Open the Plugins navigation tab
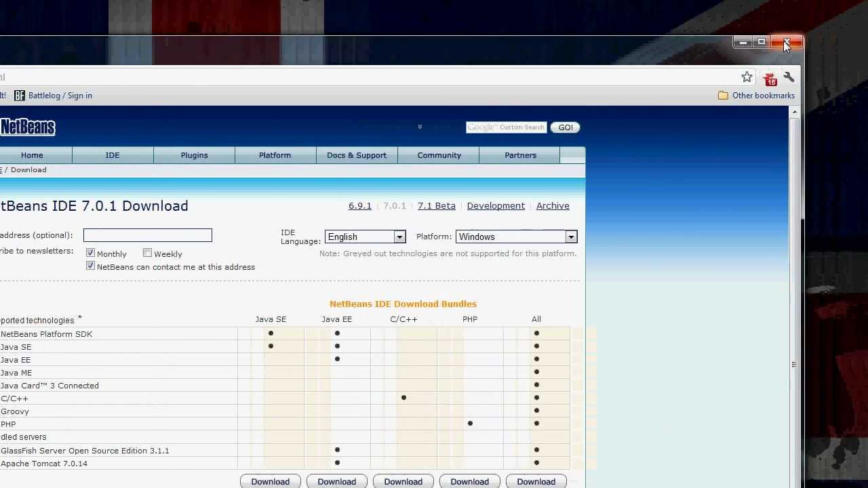 194,155
